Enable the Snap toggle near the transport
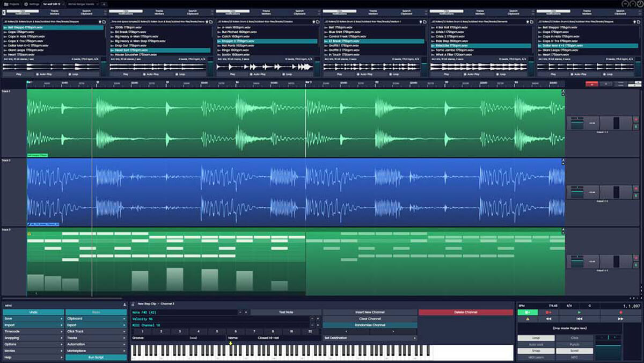The width and height of the screenshot is (644, 363). 536,351
